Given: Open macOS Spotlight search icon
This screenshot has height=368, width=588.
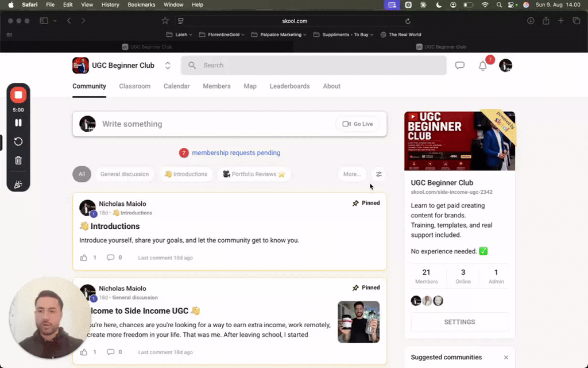Looking at the screenshot, I should click(x=499, y=5).
